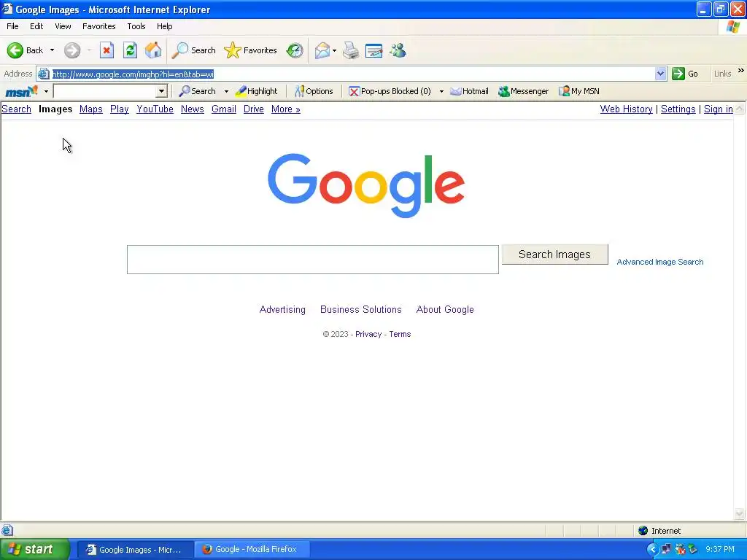
Task: Click the vertical scrollbar down arrow
Action: [740, 513]
